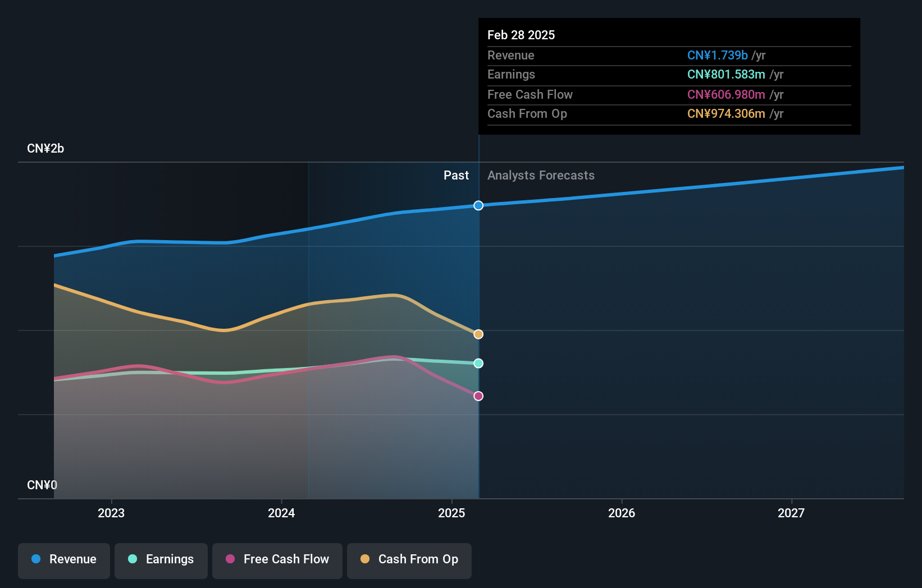Click the Cash From Op label in tooltip
922x588 pixels.
click(x=527, y=113)
